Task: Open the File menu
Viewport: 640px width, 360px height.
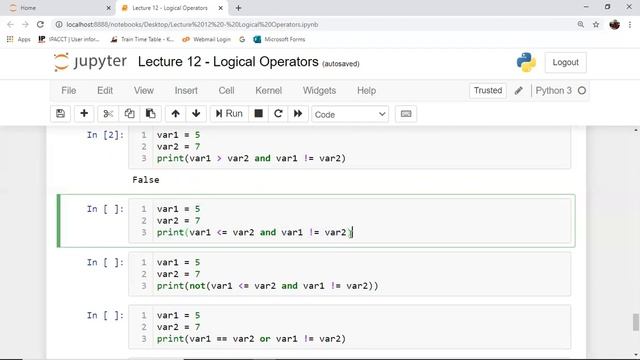Action: coord(69,91)
